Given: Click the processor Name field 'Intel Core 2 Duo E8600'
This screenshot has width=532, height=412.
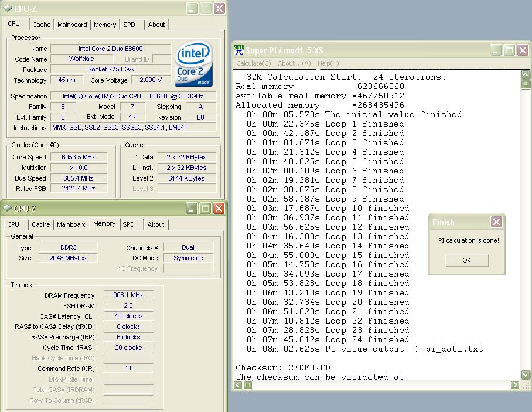Looking at the screenshot, I should tap(111, 49).
